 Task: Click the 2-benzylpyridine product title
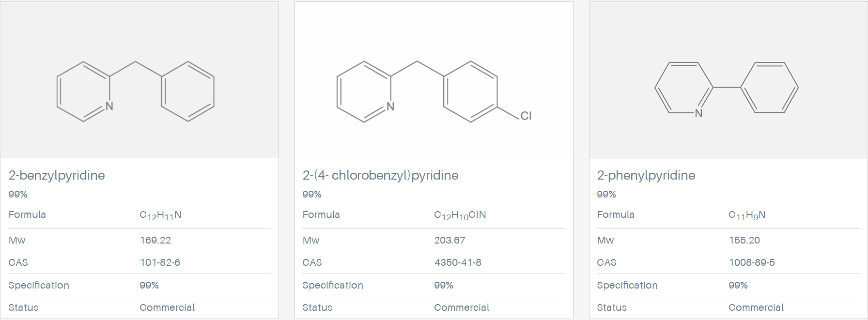(x=57, y=175)
